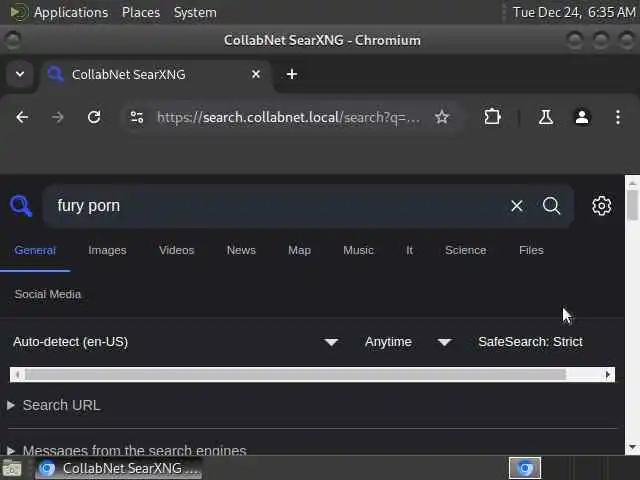Switch to the Files tab
This screenshot has height=480, width=640.
pos(531,250)
